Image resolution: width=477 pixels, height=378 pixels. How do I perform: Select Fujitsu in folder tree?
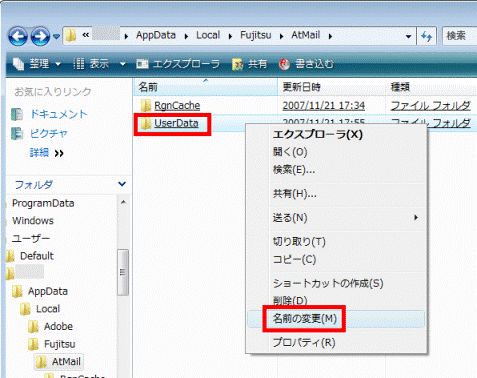tap(60, 344)
